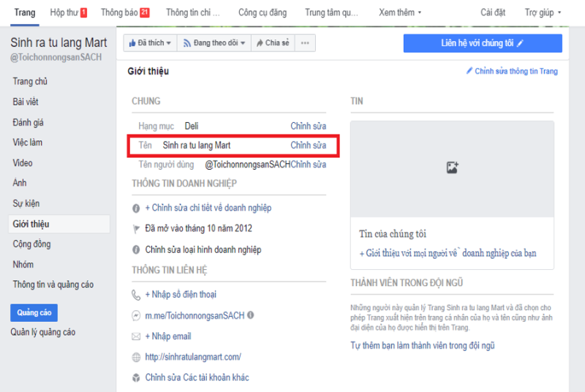The height and width of the screenshot is (392, 585).
Task: Click the flag icon beside Đã mở vào tháng 10
Action: pyautogui.click(x=136, y=229)
